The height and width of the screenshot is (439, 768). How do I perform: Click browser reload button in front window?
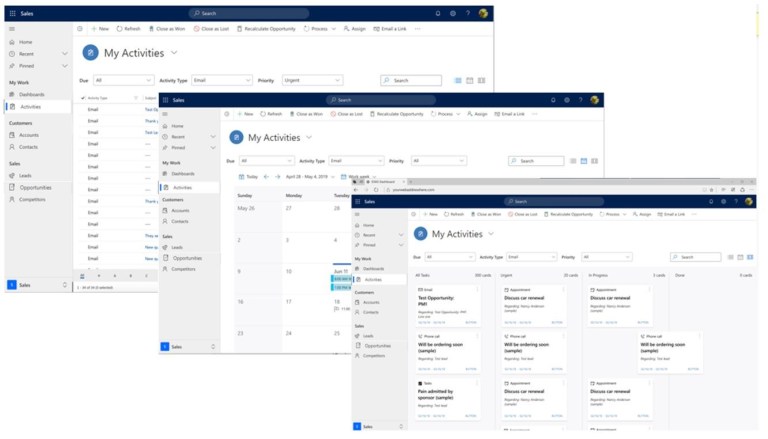(x=376, y=190)
